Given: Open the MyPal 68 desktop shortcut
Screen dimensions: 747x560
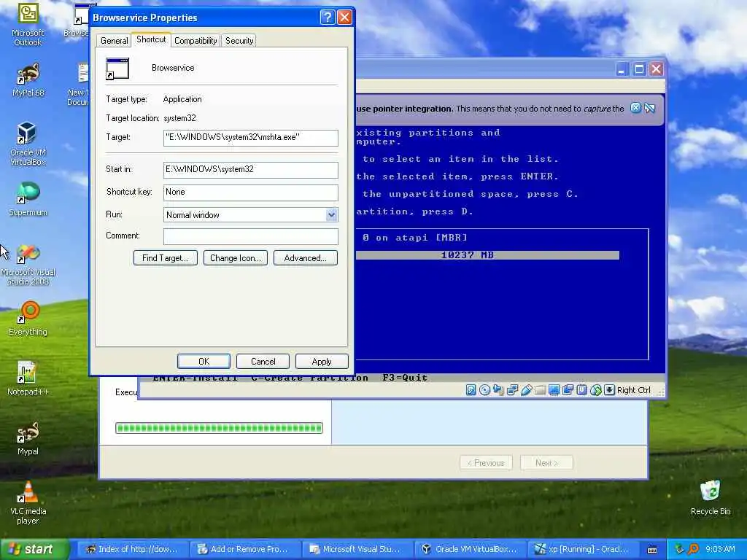Looking at the screenshot, I should (x=28, y=80).
